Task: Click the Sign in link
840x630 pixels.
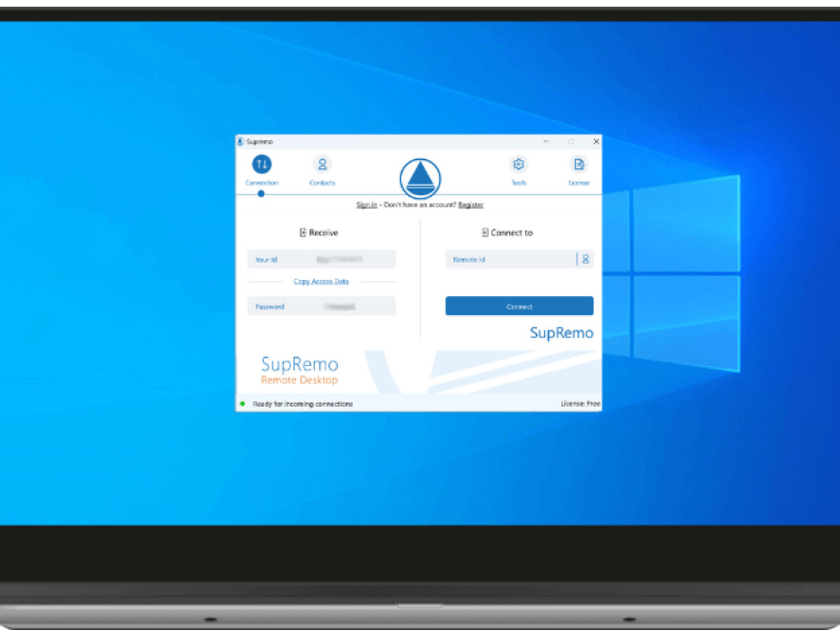Action: pos(366,205)
